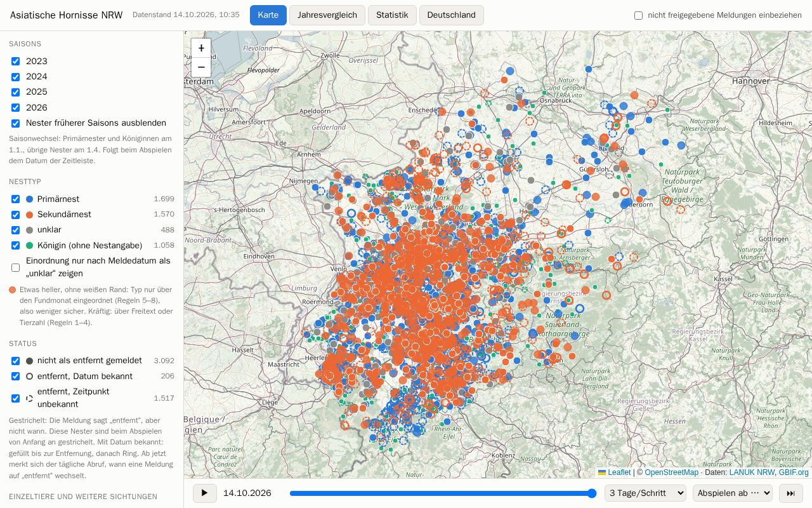
Task: Open the '3 Tage/Schritt' step dropdown
Action: point(645,493)
